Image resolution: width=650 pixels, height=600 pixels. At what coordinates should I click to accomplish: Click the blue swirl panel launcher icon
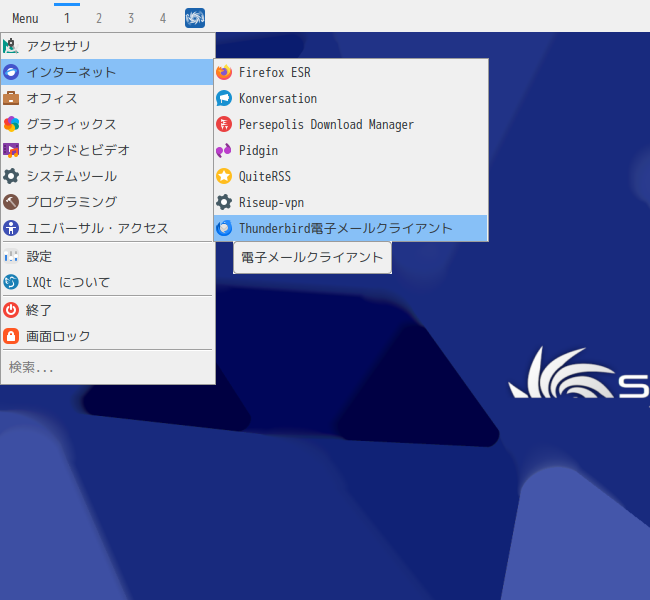(195, 18)
